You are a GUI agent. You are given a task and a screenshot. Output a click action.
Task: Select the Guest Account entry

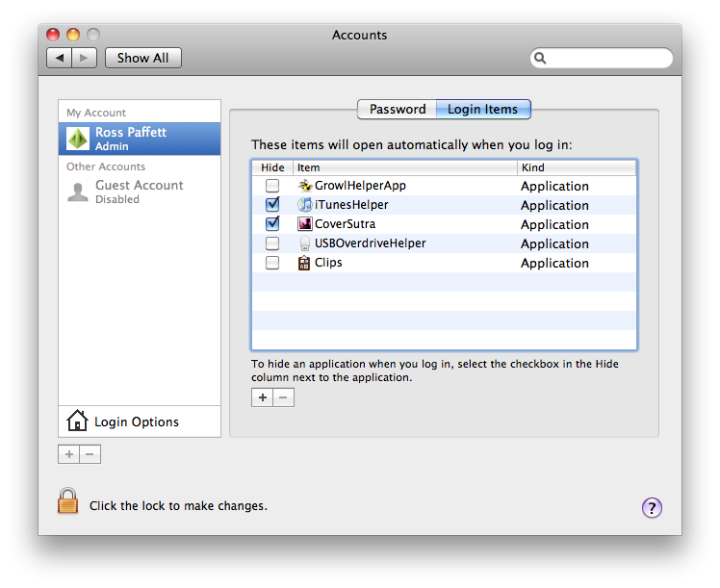pyautogui.click(x=139, y=191)
